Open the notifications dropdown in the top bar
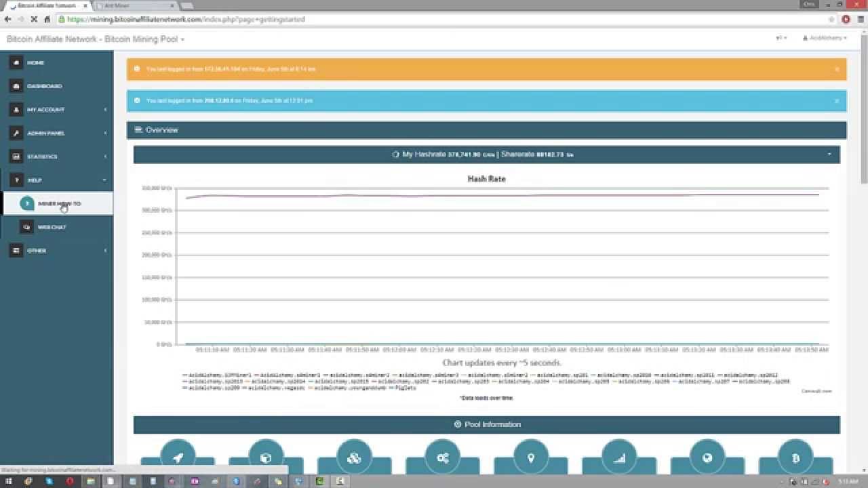Screen dimensions: 868x488 (x=781, y=38)
